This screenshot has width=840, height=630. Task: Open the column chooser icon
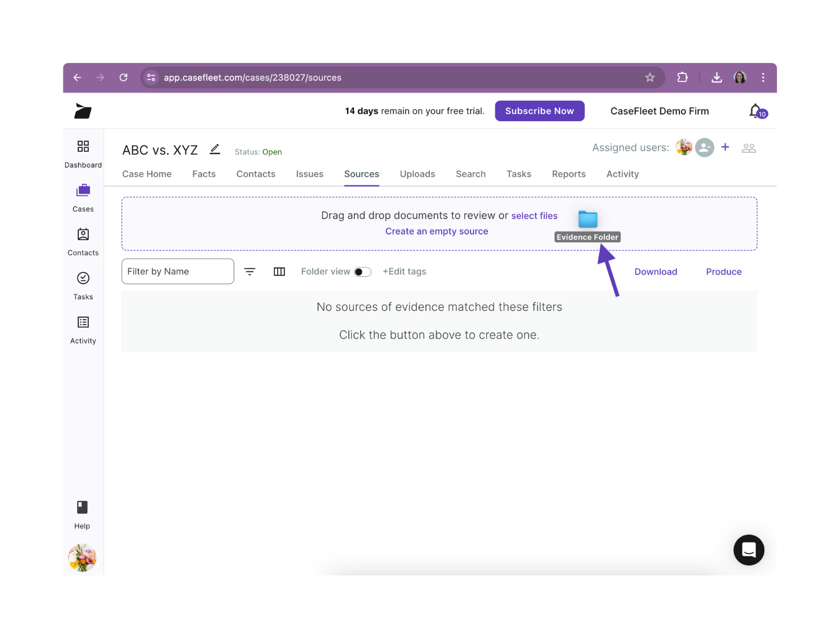click(279, 271)
